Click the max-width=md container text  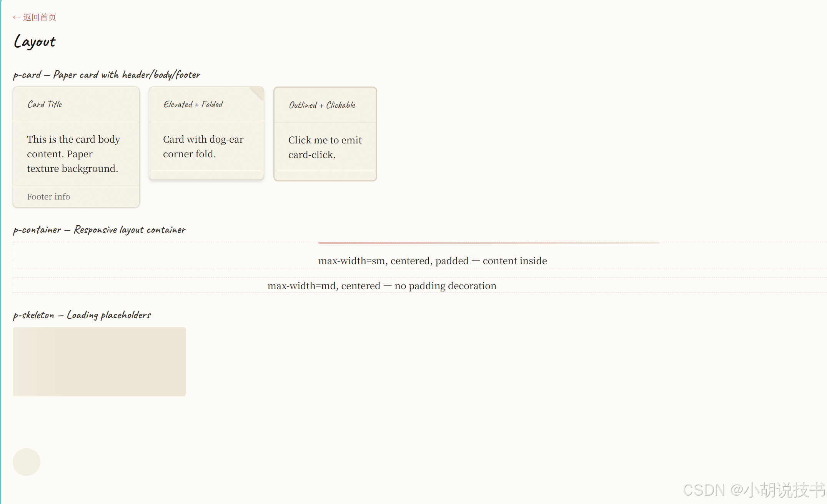pyautogui.click(x=381, y=286)
